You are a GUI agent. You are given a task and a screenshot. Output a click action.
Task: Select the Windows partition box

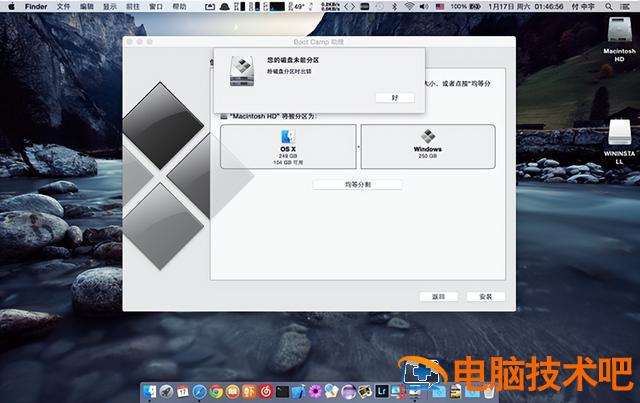[428, 147]
